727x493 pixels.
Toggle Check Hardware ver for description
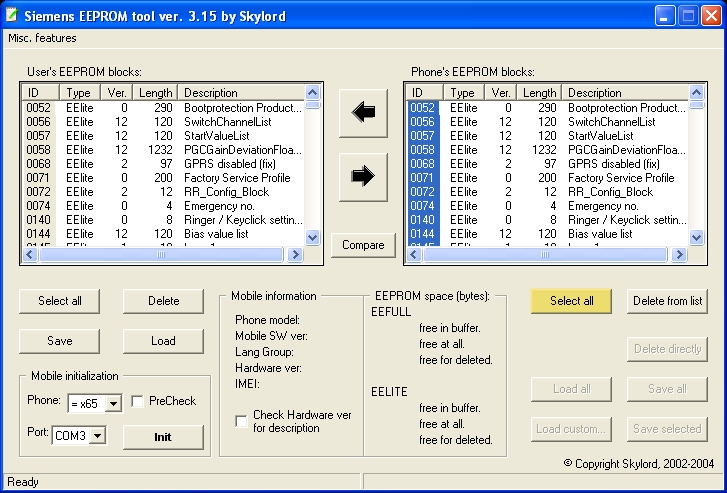241,421
